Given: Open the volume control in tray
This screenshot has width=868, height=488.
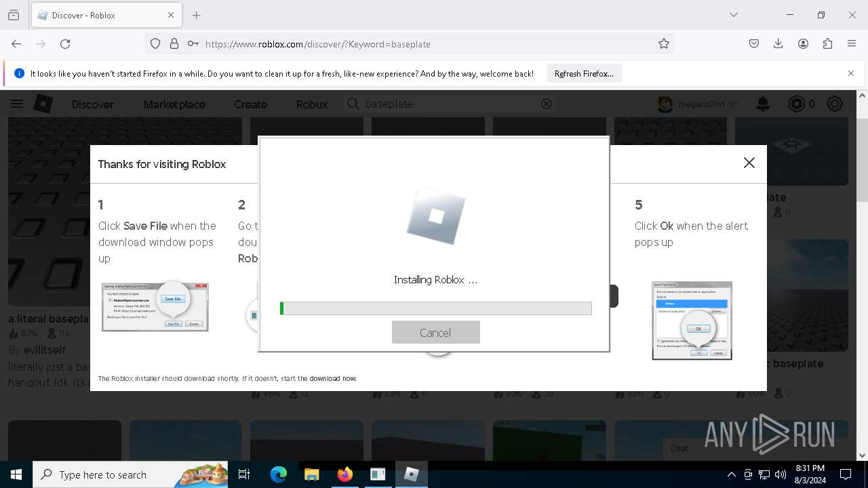Looking at the screenshot, I should [x=781, y=474].
